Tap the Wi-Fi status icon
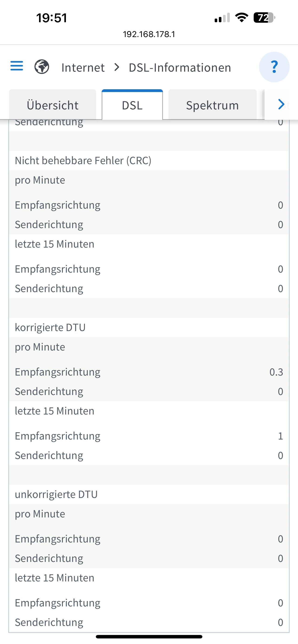The height and width of the screenshot is (644, 298). click(x=241, y=17)
